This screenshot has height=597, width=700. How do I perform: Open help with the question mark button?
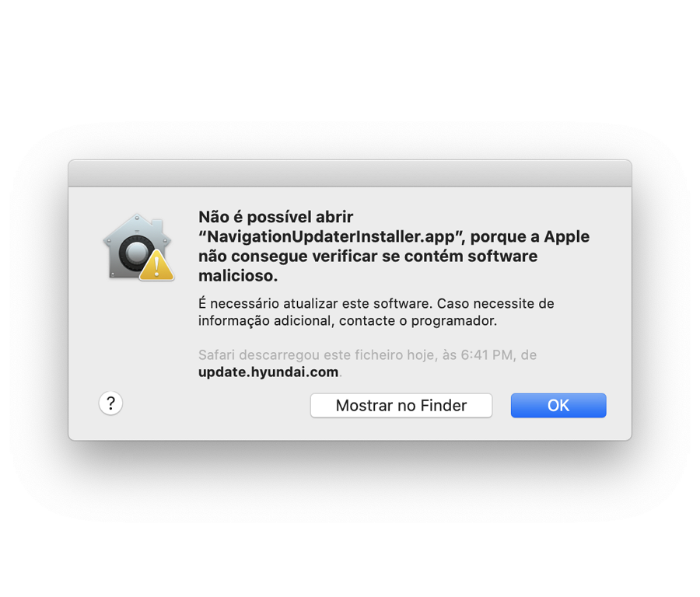point(110,403)
